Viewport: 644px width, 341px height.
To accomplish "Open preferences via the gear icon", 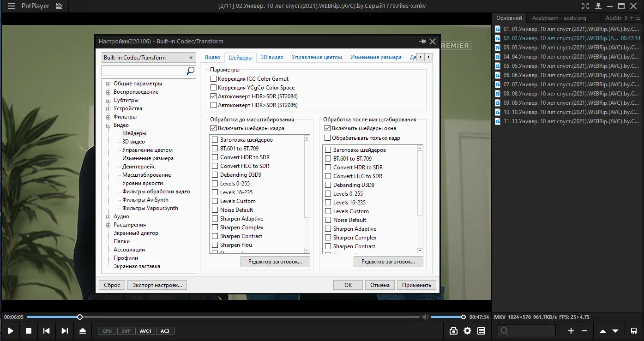I will pyautogui.click(x=468, y=331).
